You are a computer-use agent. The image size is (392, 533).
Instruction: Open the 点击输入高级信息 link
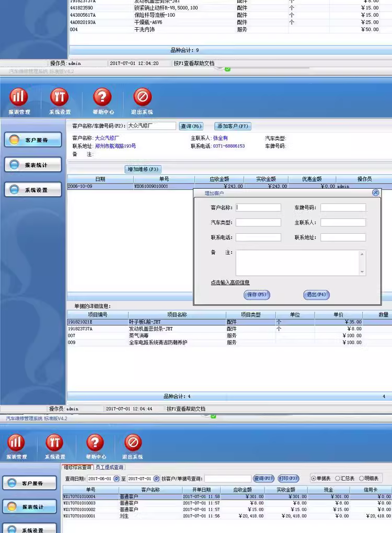point(230,282)
